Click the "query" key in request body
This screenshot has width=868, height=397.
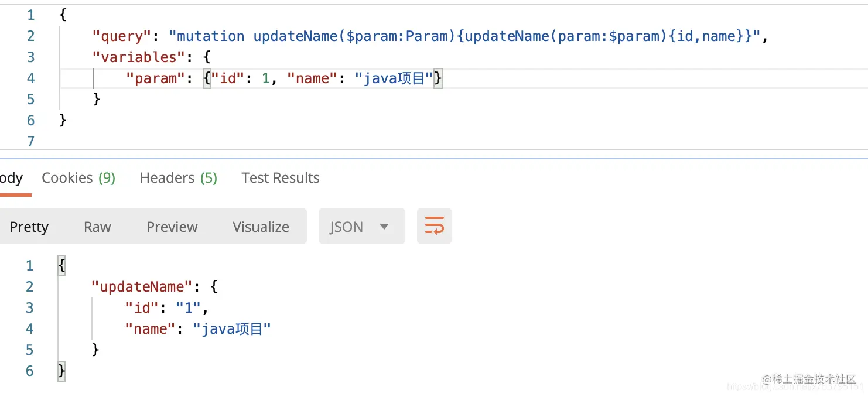click(122, 36)
